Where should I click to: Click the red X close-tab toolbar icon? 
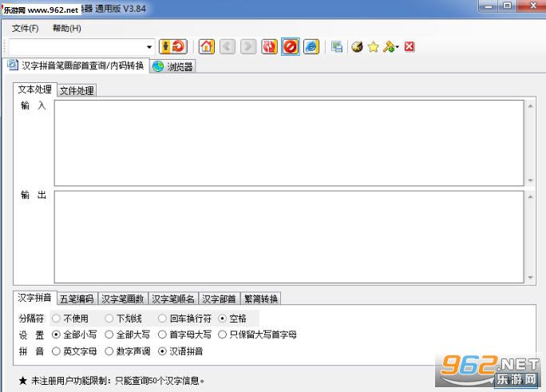[x=409, y=46]
